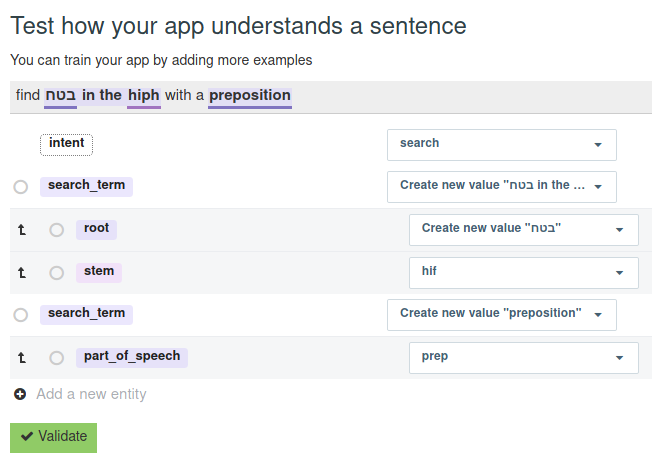Open the stem value dropdown showing hif
Image resolution: width=652 pixels, height=465 pixels.
click(523, 272)
